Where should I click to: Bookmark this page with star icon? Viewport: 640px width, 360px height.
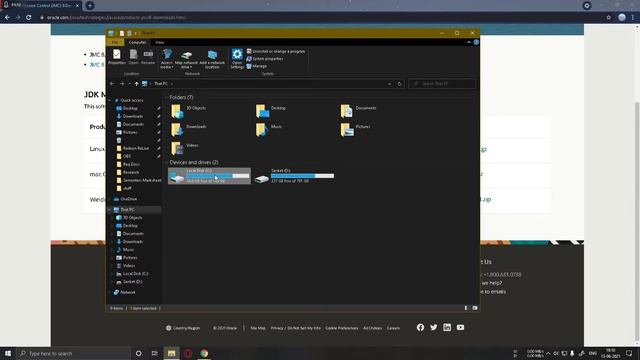point(609,18)
